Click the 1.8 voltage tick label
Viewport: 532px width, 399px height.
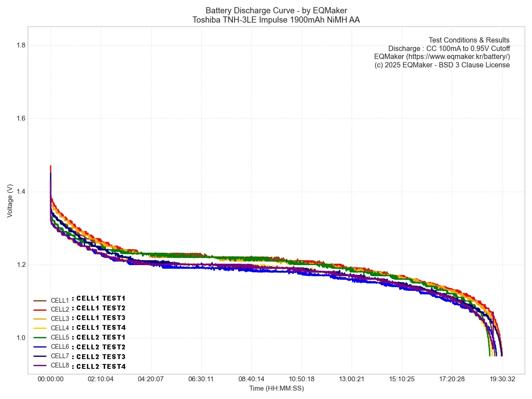pyautogui.click(x=21, y=45)
